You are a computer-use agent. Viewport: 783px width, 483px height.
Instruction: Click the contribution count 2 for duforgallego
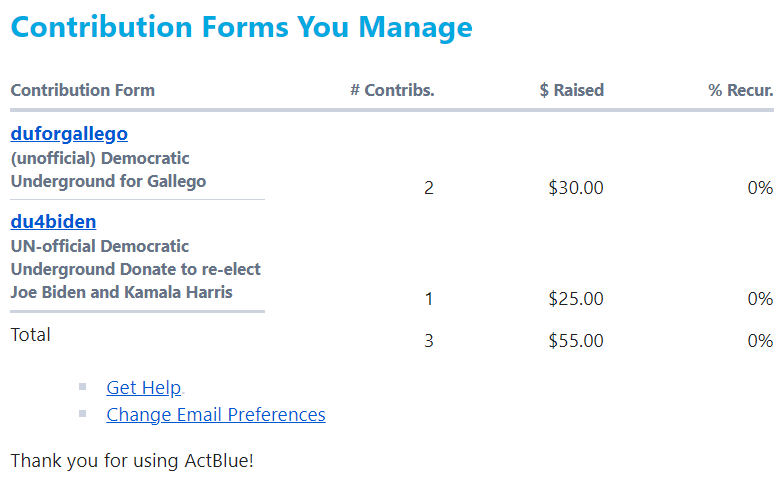(428, 188)
